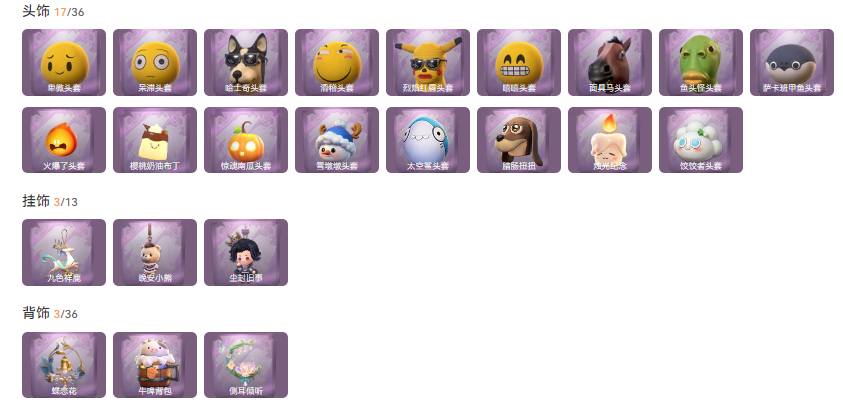The image size is (843, 411).
Task: Click the 尘封旧事 character pendant
Action: click(246, 252)
